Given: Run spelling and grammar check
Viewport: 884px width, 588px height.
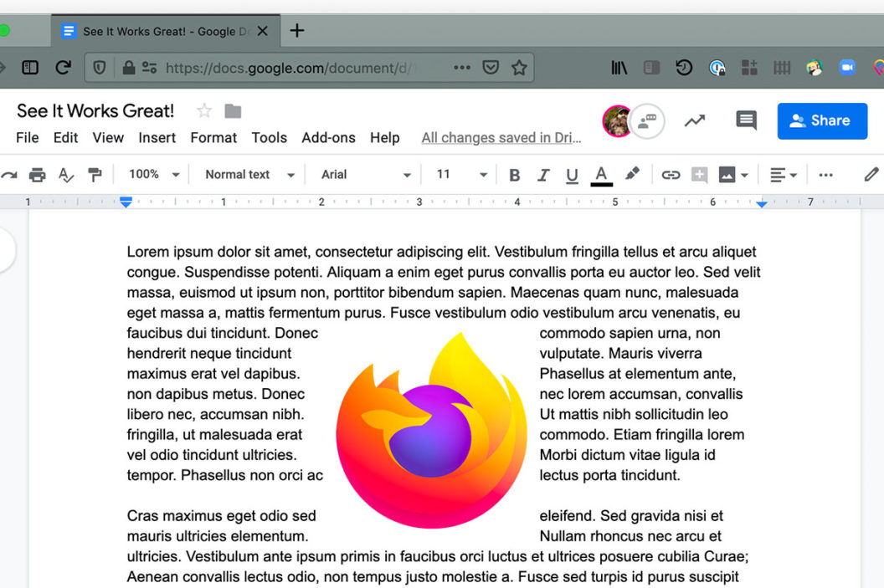Looking at the screenshot, I should pyautogui.click(x=66, y=175).
